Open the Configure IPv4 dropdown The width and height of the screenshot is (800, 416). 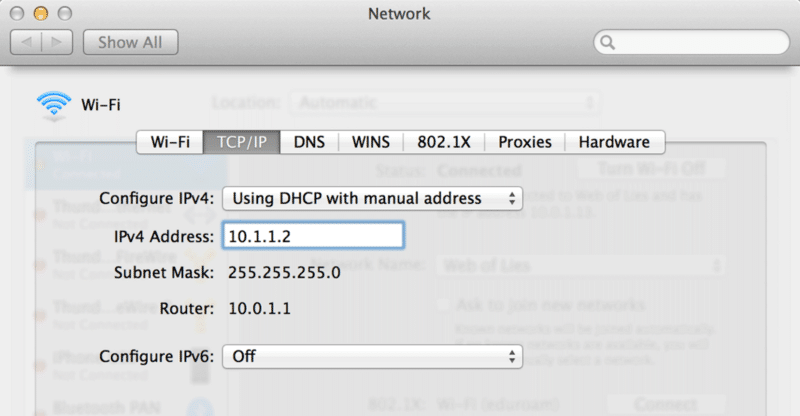[x=372, y=198]
